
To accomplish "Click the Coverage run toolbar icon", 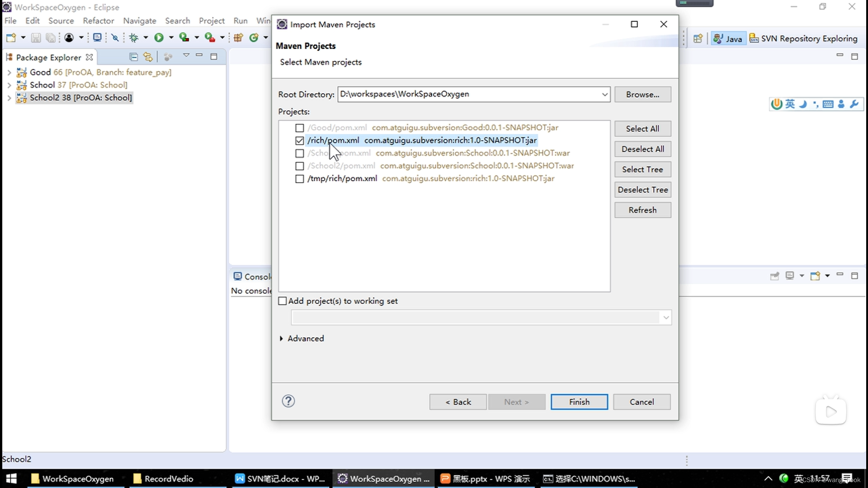I will [184, 38].
